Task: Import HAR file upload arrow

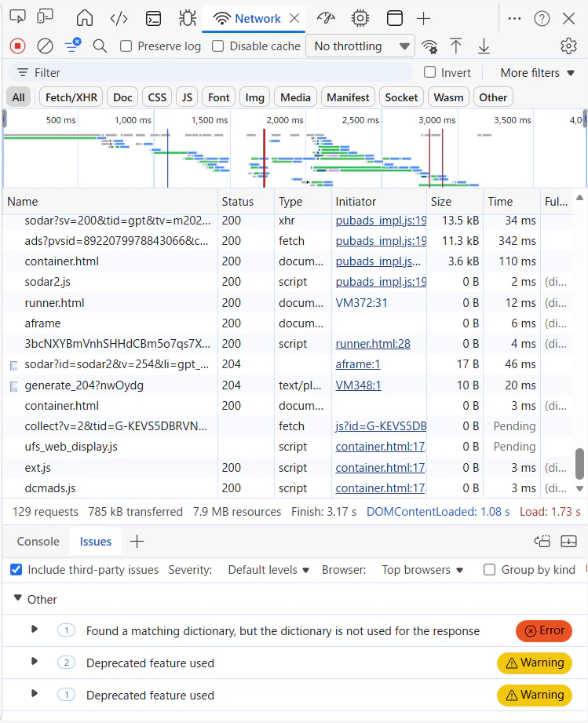Action: pyautogui.click(x=455, y=46)
